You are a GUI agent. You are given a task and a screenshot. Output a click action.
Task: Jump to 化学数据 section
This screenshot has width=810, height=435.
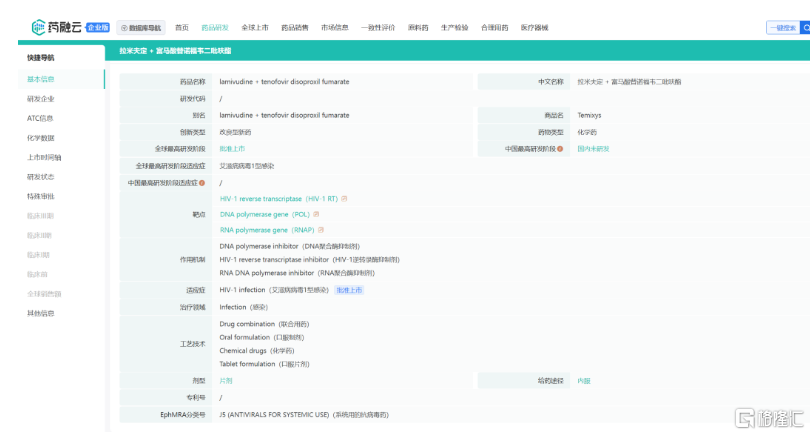(40, 138)
